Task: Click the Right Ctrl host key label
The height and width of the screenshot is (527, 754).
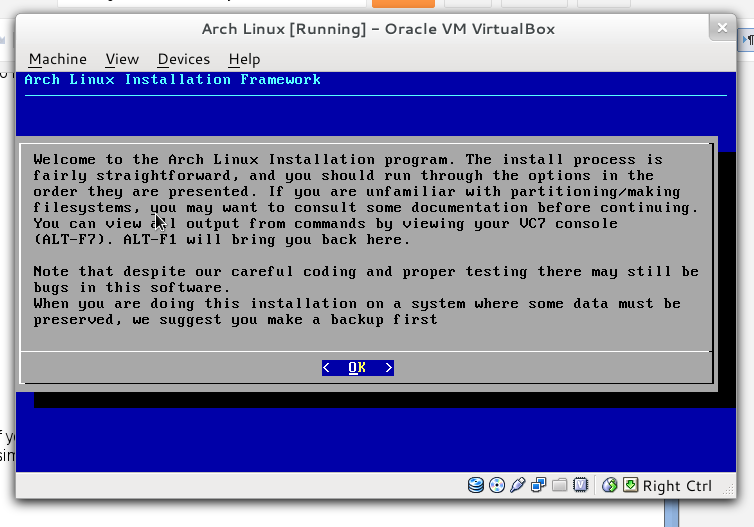Action: click(677, 486)
